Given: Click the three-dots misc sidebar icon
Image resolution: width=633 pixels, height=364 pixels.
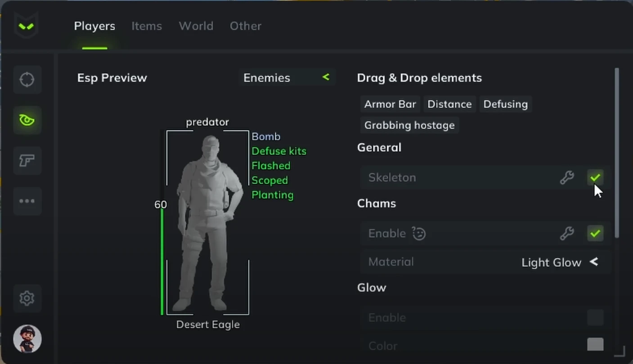Looking at the screenshot, I should (x=27, y=201).
